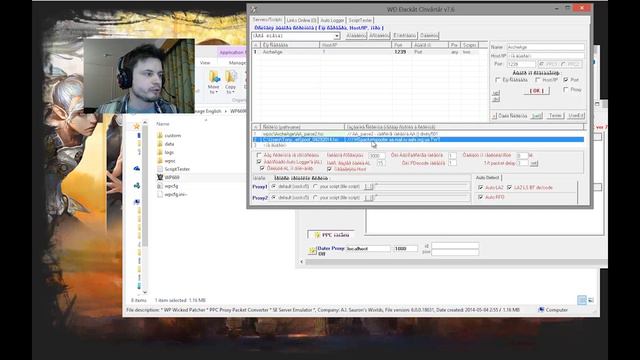This screenshot has height=360, width=640.
Task: Open the Servers/Scripts tab
Action: (267, 20)
